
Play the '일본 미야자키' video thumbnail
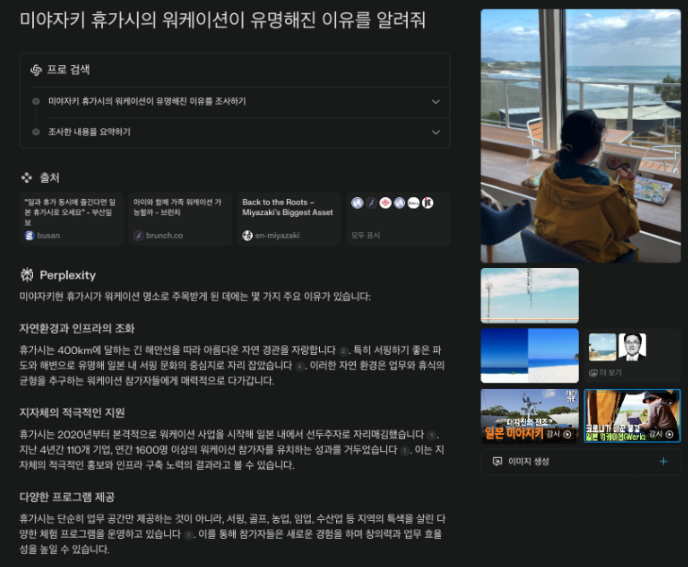tap(530, 416)
